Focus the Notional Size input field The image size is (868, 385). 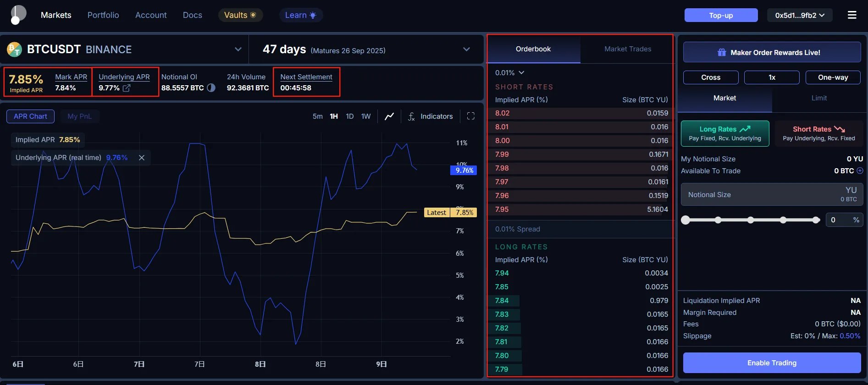(x=772, y=195)
